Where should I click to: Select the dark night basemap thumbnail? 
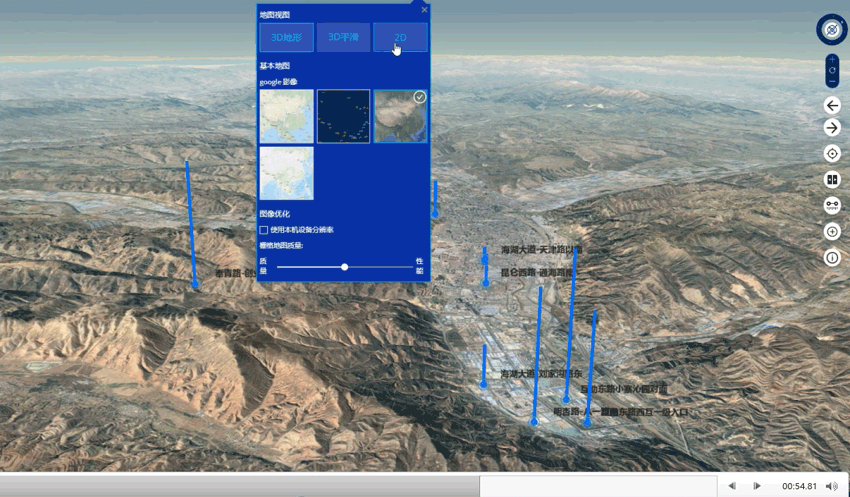coord(343,116)
